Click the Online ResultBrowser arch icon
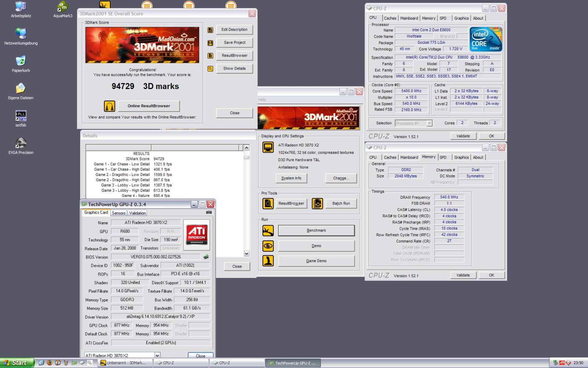 click(110, 106)
